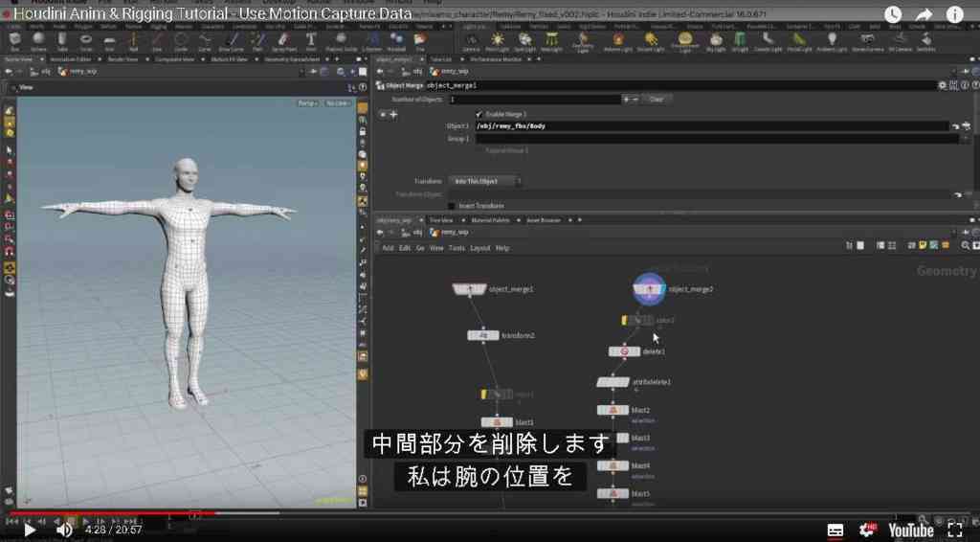Screen dimensions: 980x542
Task: Add a Sky Light from shelf
Action: (716, 41)
